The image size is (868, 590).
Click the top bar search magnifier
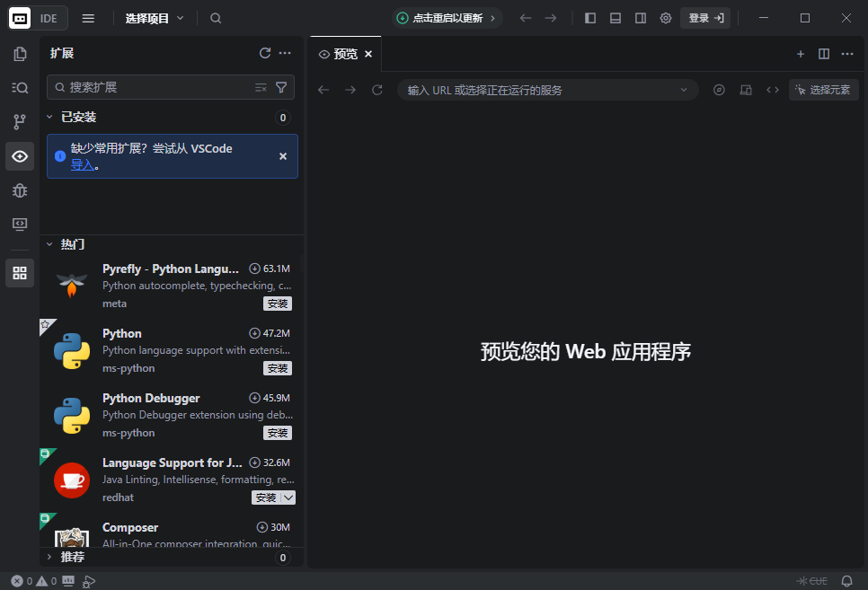(216, 18)
